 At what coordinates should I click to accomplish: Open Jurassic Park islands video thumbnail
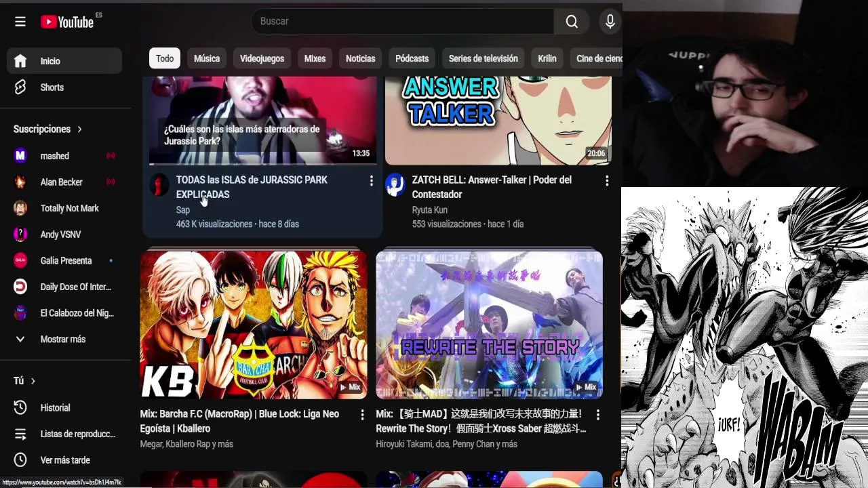pos(262,121)
